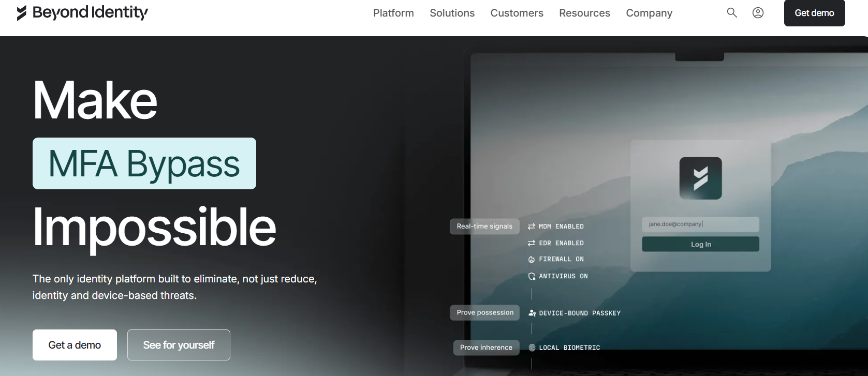Click the EDR Enabled arrows icon
This screenshot has height=376, width=868.
531,243
